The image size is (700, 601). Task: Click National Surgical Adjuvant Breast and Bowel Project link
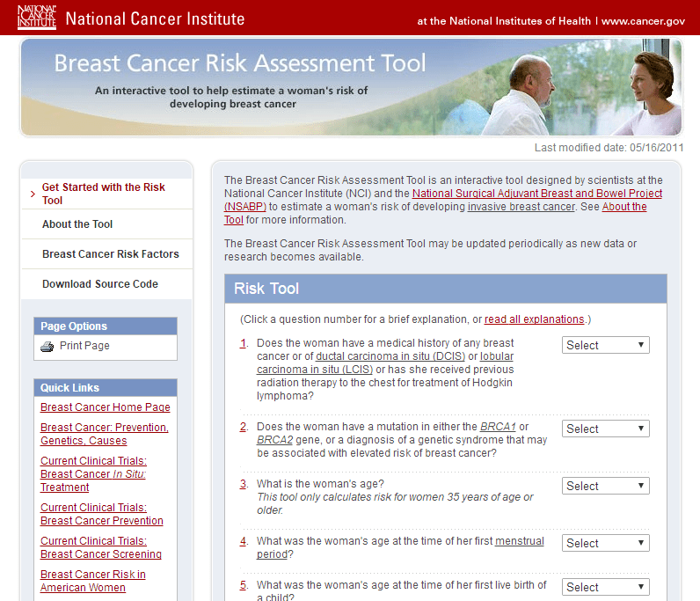(537, 194)
